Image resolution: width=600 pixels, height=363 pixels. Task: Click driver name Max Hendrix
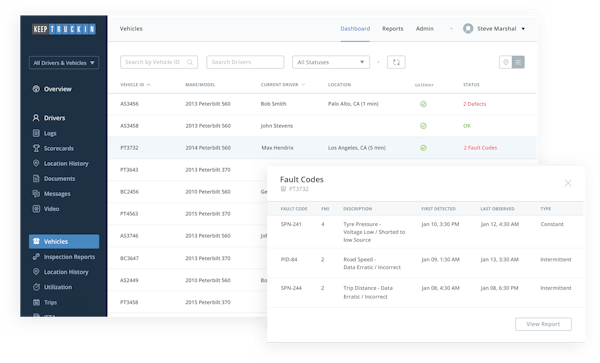[x=277, y=148]
